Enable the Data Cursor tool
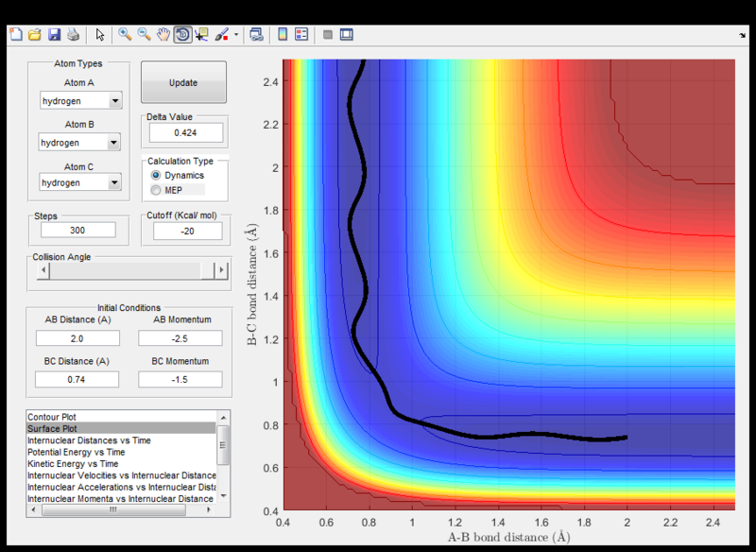 pos(201,35)
